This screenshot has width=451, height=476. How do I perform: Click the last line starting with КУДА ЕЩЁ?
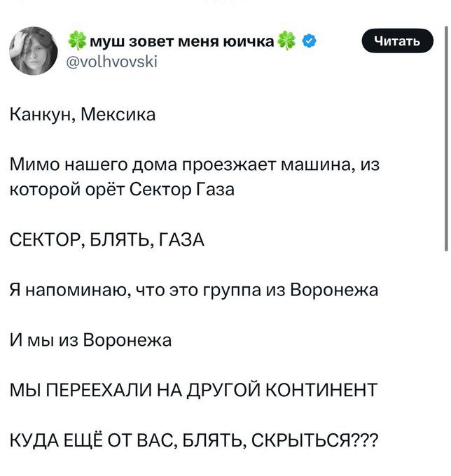(x=194, y=442)
